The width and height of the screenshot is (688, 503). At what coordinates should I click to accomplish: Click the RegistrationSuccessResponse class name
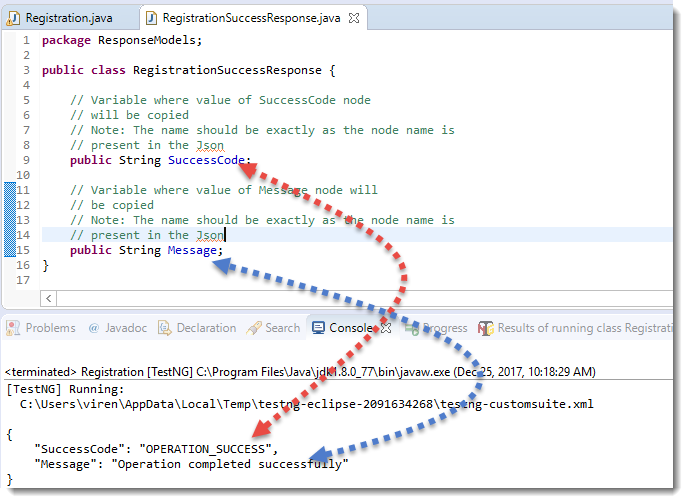click(227, 70)
